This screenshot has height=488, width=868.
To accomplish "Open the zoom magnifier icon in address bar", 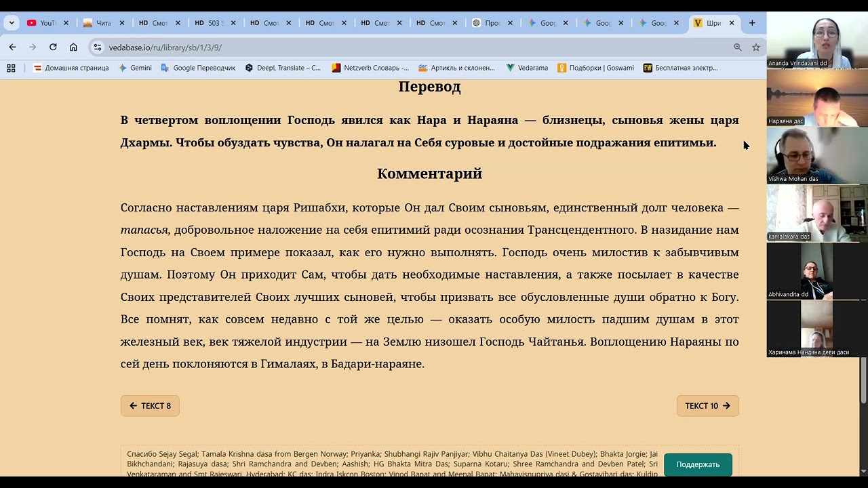I will pos(738,47).
